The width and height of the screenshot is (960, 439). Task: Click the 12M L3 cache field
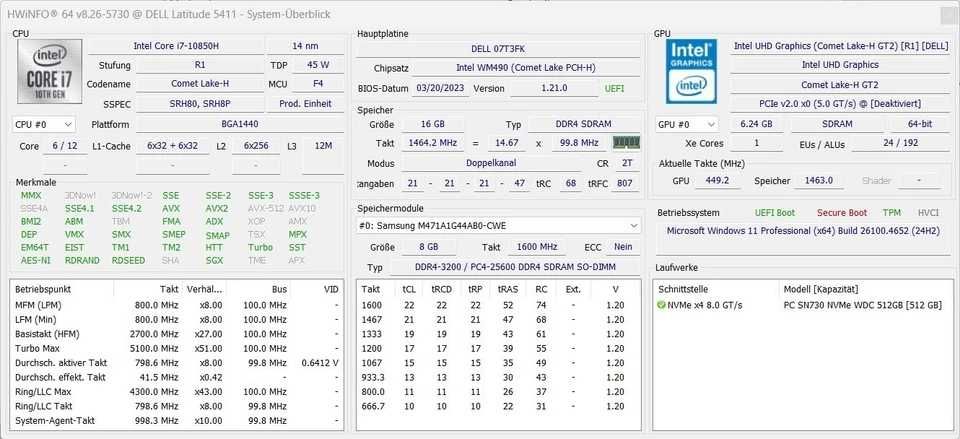[x=323, y=146]
